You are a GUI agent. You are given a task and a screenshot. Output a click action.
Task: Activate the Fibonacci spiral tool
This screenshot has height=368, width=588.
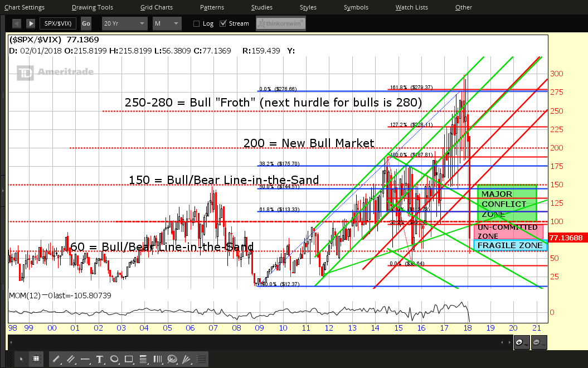click(172, 359)
